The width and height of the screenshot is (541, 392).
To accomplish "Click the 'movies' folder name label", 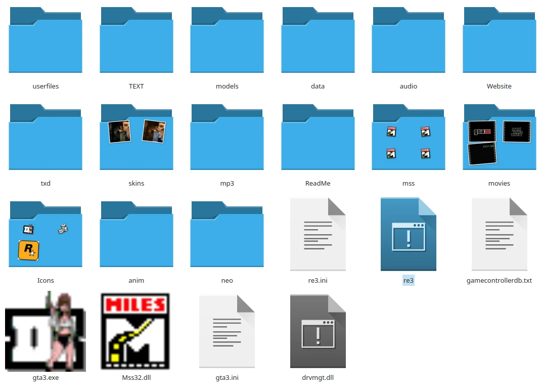I will pyautogui.click(x=499, y=183).
